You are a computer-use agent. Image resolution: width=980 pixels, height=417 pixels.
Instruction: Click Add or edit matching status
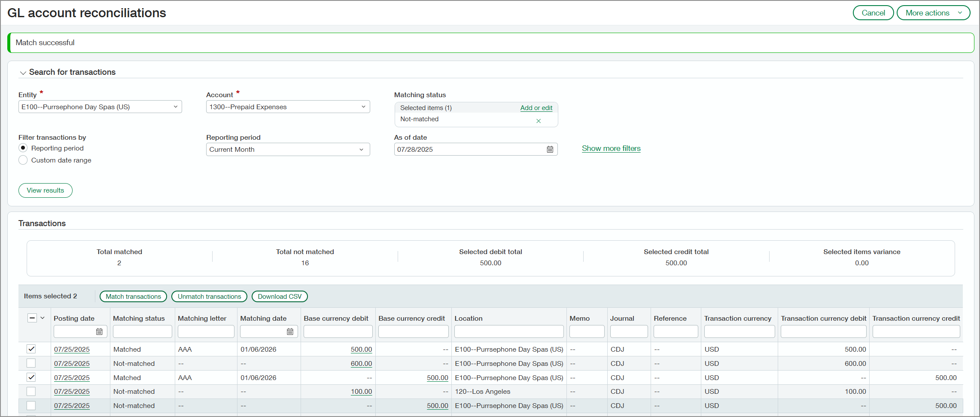536,107
